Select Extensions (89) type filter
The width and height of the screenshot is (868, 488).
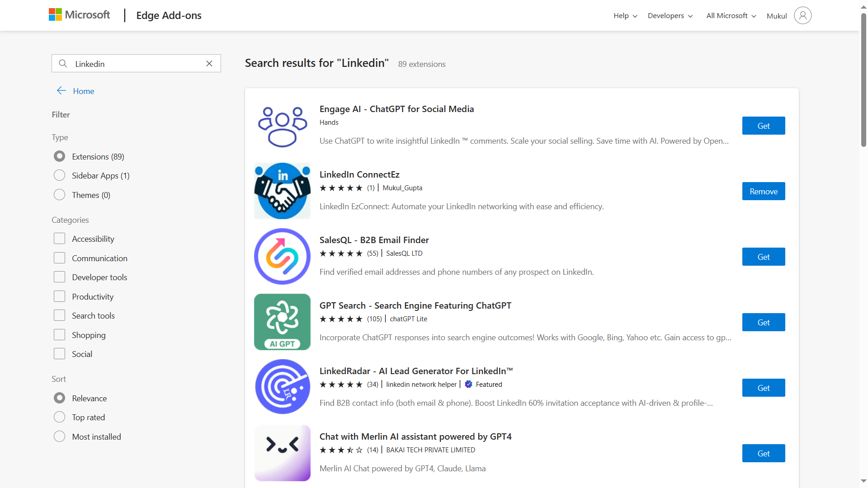59,156
